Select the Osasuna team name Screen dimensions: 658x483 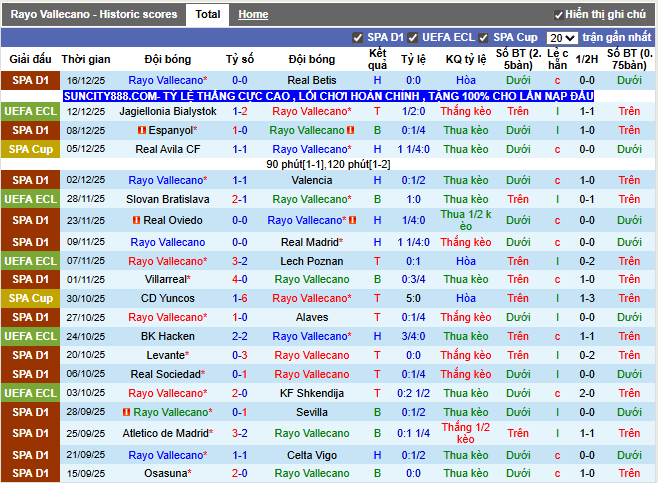[x=166, y=473]
